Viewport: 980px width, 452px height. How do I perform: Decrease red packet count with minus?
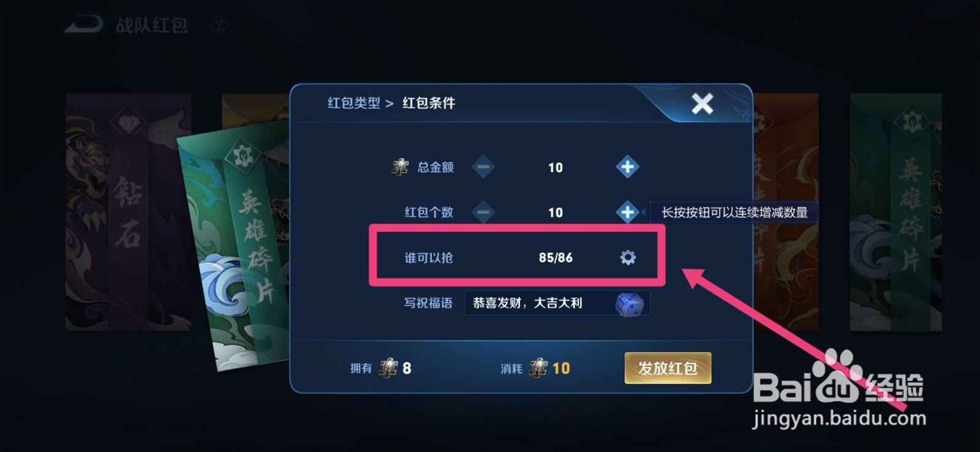[x=483, y=212]
